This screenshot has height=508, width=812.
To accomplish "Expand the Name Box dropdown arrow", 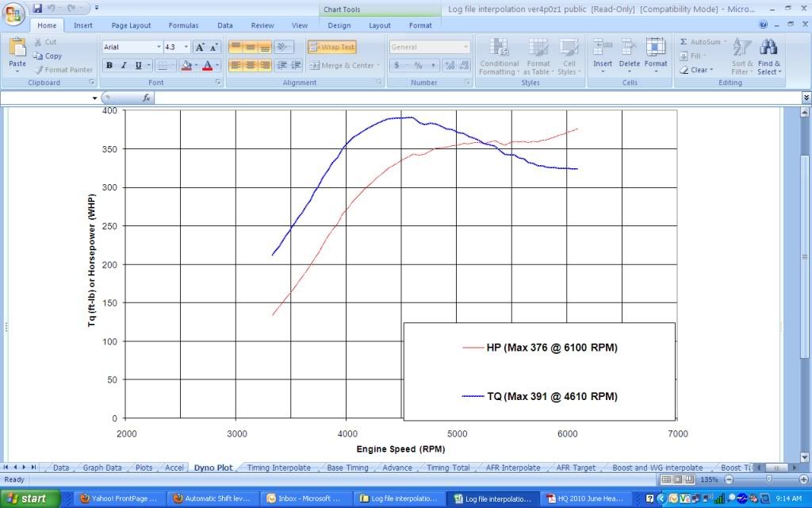I will coord(95,98).
